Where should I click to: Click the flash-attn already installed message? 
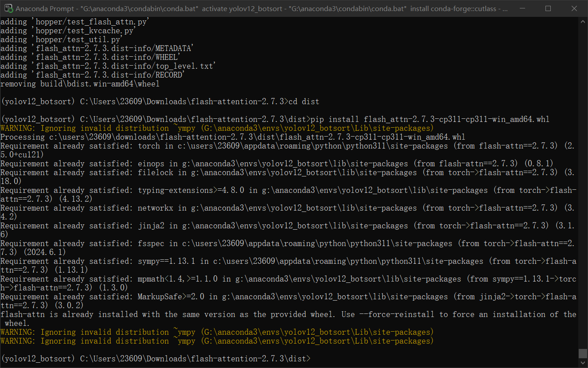coord(288,314)
